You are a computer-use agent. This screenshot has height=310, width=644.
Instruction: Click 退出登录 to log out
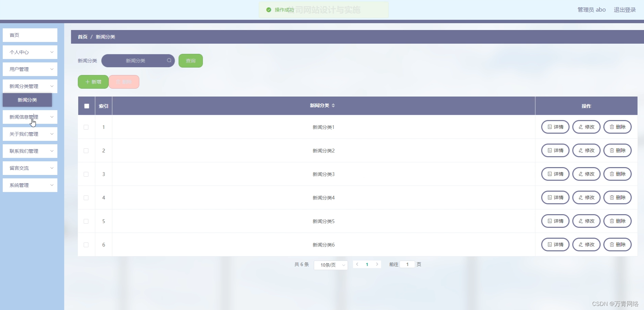pos(625,10)
